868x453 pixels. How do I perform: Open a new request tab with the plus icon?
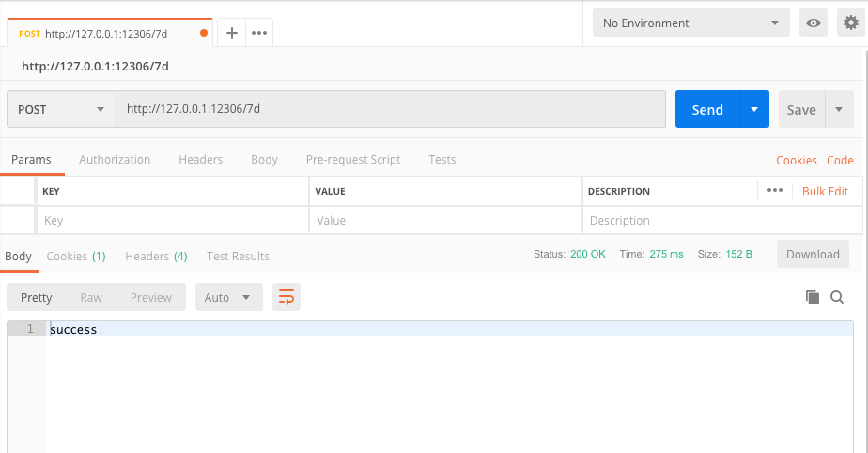click(x=231, y=33)
